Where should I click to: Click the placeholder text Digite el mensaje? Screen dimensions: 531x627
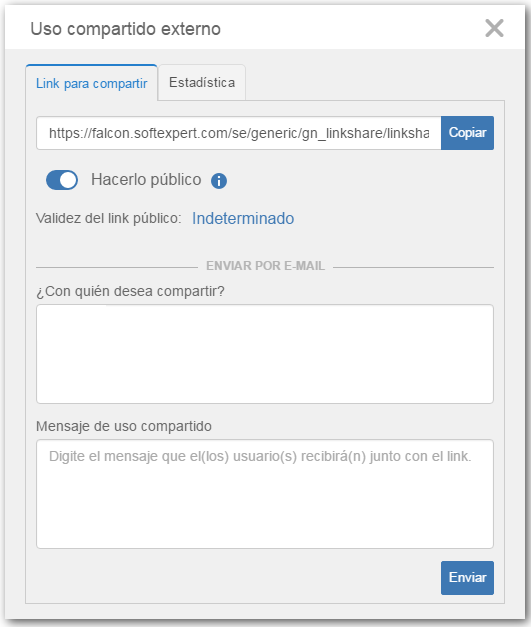tap(260, 456)
